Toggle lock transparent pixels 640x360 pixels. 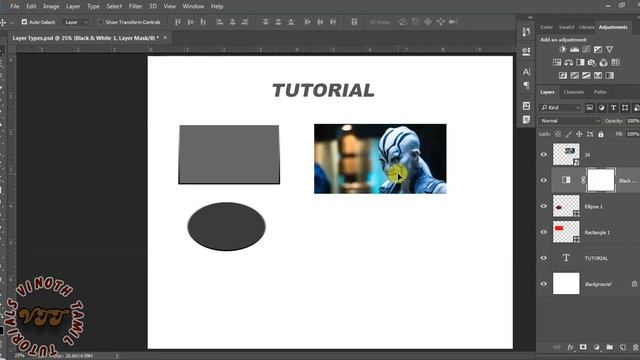558,134
